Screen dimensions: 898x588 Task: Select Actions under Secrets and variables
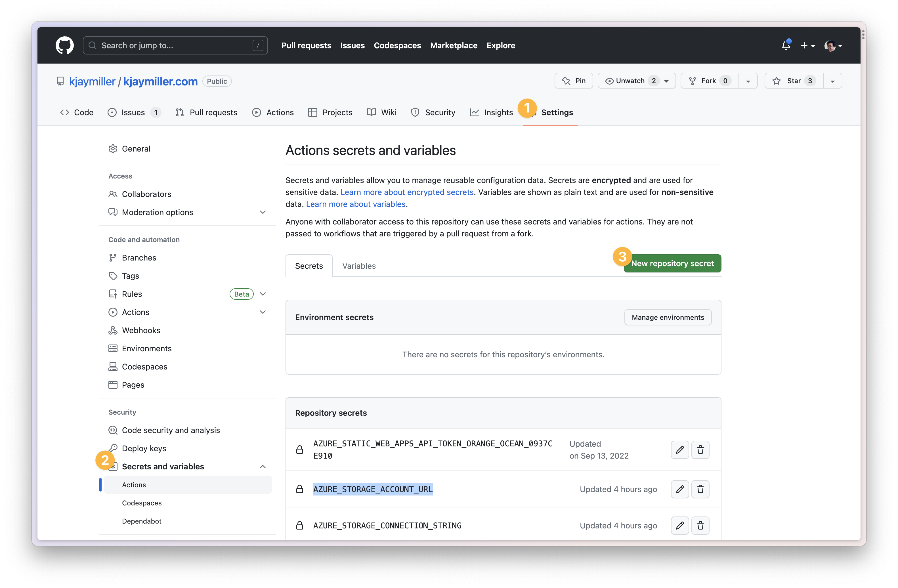(x=188, y=485)
